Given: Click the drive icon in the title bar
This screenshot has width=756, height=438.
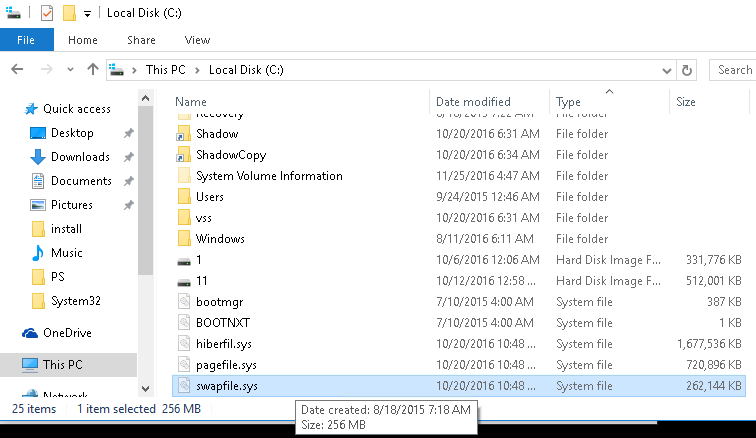Looking at the screenshot, I should click(14, 13).
